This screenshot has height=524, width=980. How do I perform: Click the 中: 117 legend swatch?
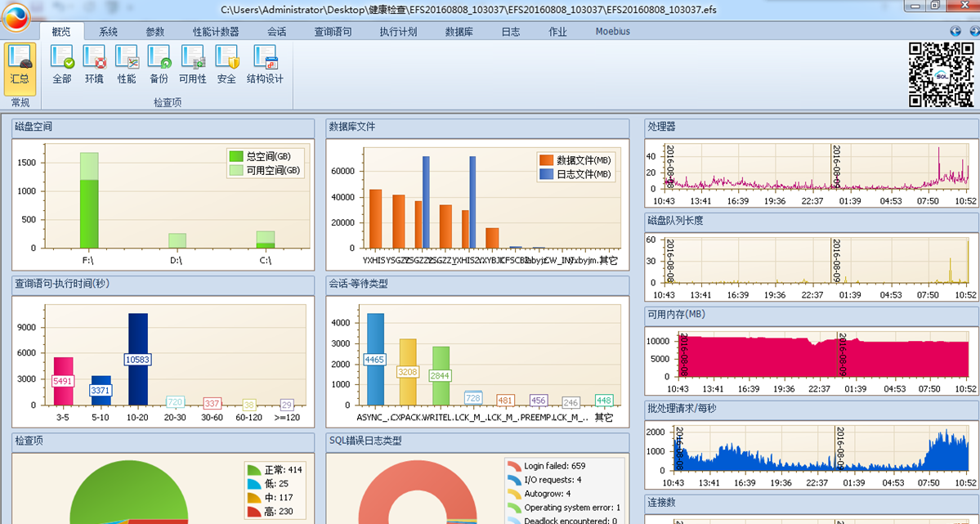coord(254,497)
